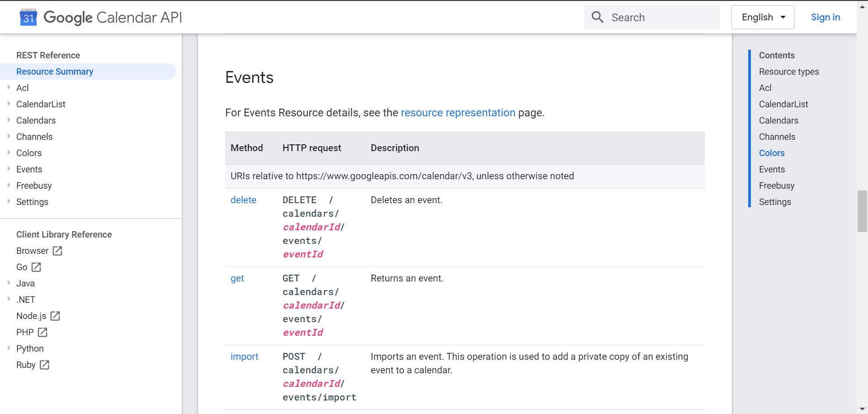Open the English language dropdown
The image size is (868, 414).
pyautogui.click(x=763, y=17)
